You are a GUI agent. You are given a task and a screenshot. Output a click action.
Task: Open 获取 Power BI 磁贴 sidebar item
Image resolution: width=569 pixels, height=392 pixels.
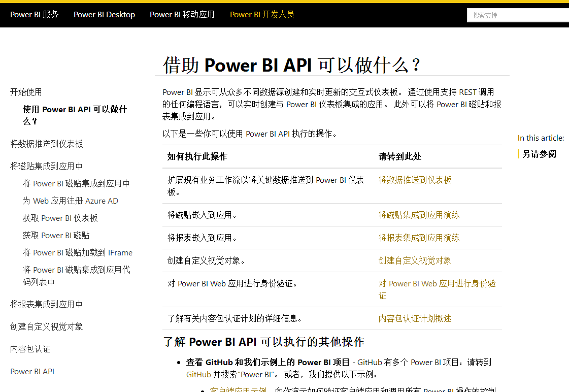coord(56,235)
